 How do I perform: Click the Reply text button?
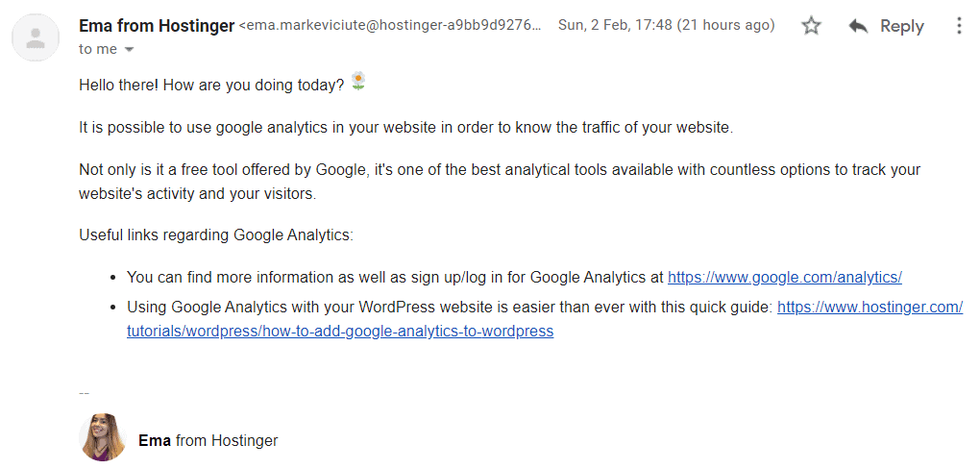pos(902,26)
